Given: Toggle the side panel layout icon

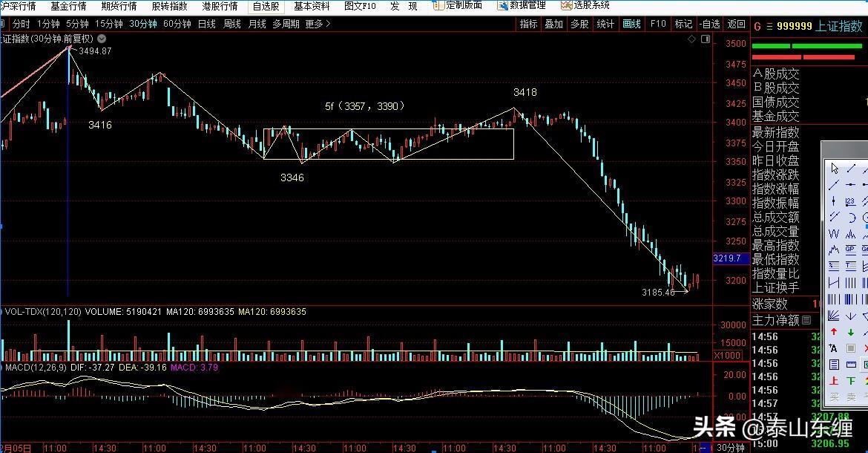Looking at the screenshot, I should [706, 39].
